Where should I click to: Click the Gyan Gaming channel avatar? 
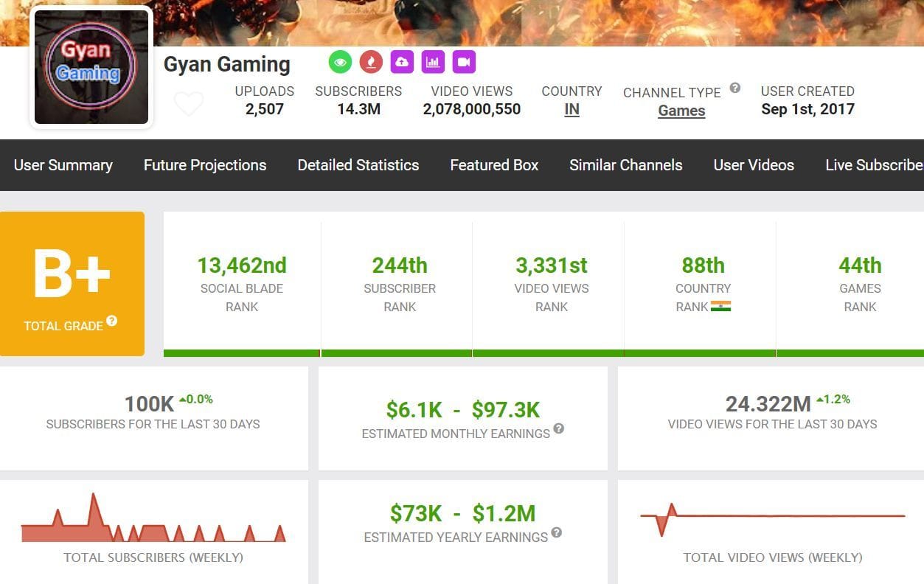tap(90, 66)
